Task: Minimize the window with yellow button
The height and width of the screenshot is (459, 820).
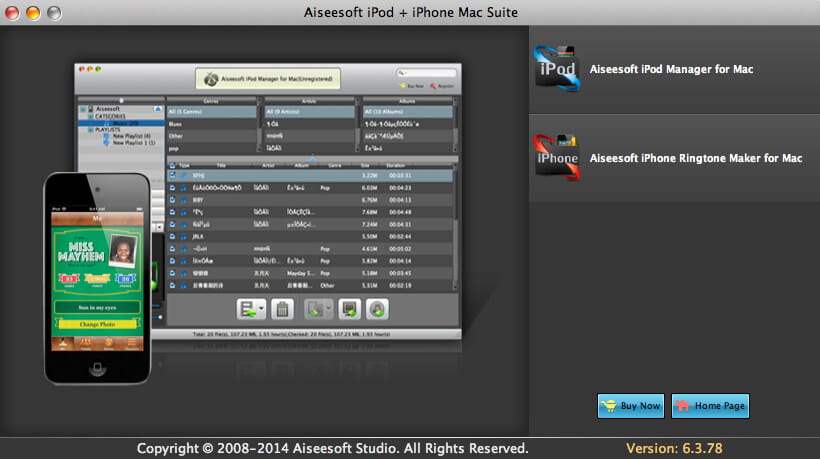Action: pyautogui.click(x=33, y=13)
